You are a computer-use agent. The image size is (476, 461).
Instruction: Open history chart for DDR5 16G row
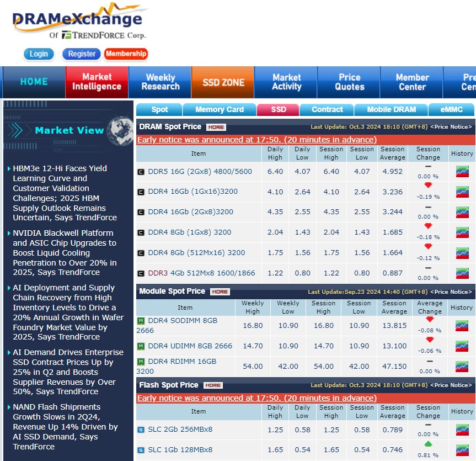(462, 172)
